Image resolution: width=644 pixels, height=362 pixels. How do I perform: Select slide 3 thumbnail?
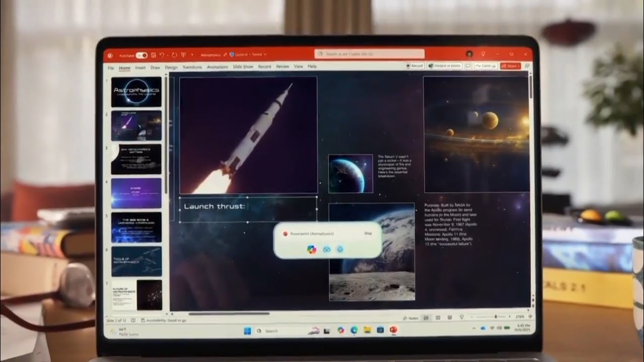coord(136,159)
